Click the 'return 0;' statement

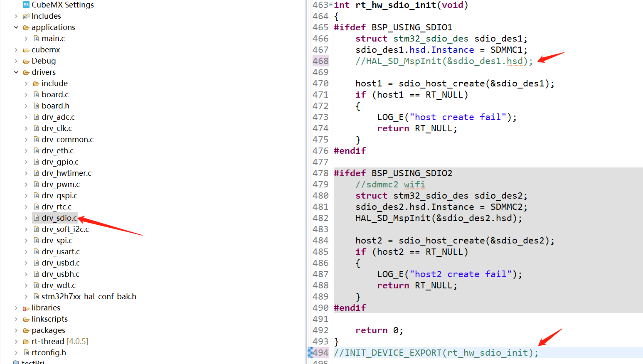[x=379, y=330]
